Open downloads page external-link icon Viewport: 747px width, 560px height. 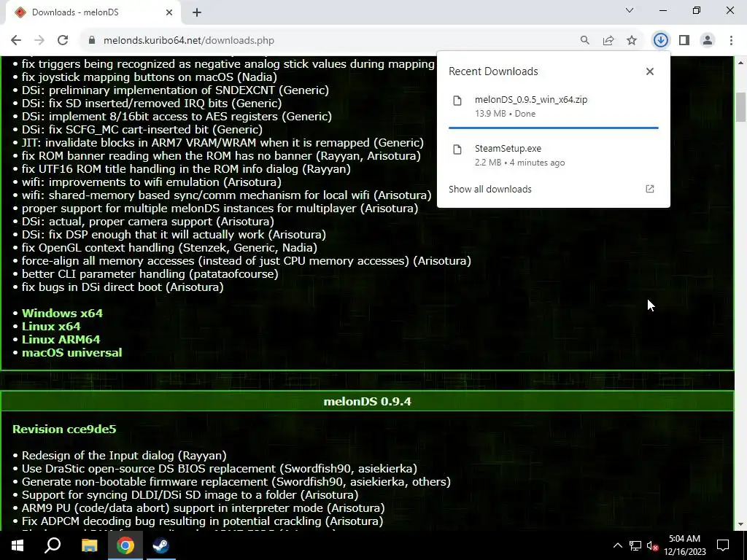[x=650, y=189]
